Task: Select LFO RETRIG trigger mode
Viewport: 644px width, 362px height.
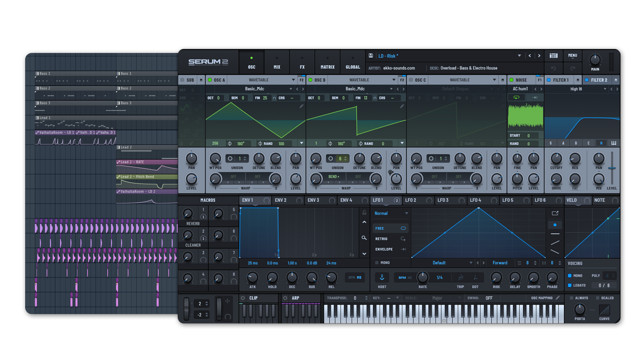Action: tap(390, 239)
